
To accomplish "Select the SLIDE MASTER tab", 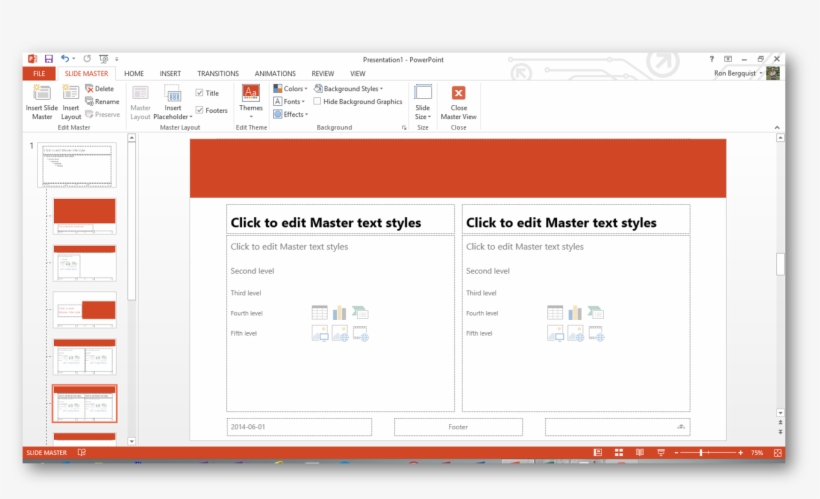I will click(86, 74).
